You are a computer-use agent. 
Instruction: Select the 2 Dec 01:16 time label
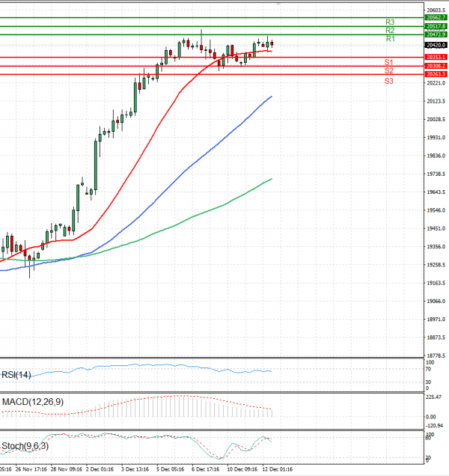click(x=100, y=469)
